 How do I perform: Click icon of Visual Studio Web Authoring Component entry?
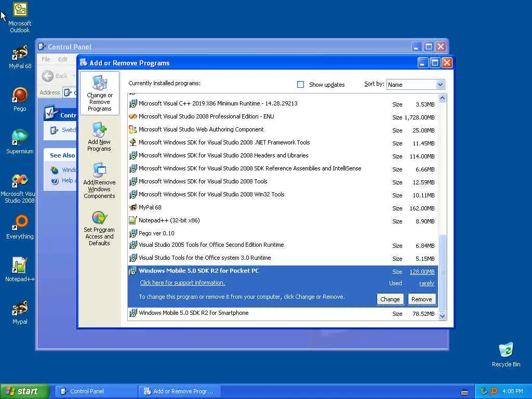[133, 129]
